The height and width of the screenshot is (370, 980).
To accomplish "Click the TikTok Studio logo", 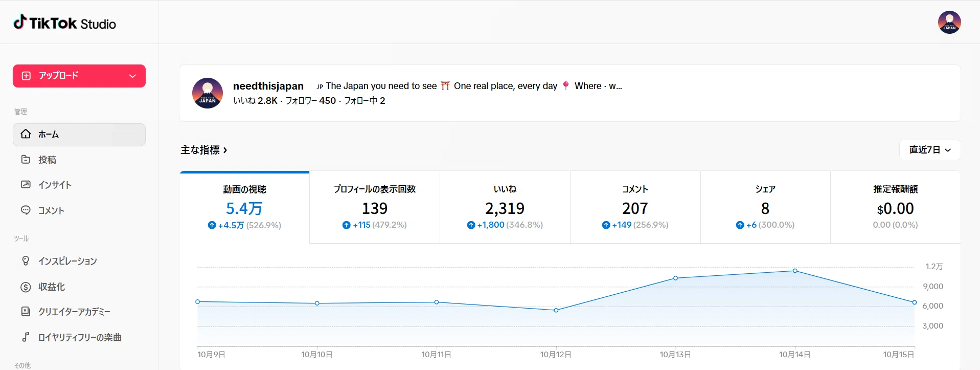I will click(64, 23).
